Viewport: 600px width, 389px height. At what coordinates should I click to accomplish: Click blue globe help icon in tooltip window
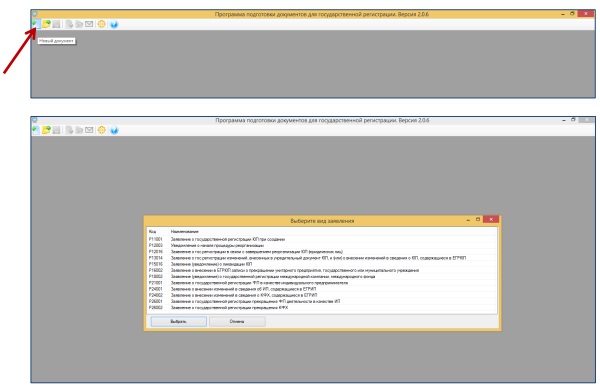[114, 24]
